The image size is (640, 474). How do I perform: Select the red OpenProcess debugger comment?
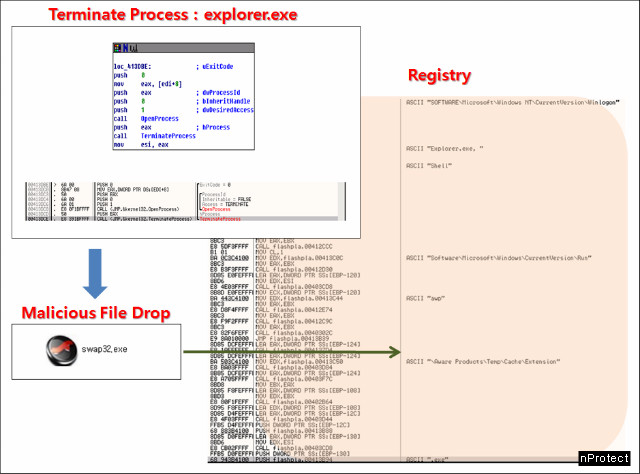click(216, 209)
